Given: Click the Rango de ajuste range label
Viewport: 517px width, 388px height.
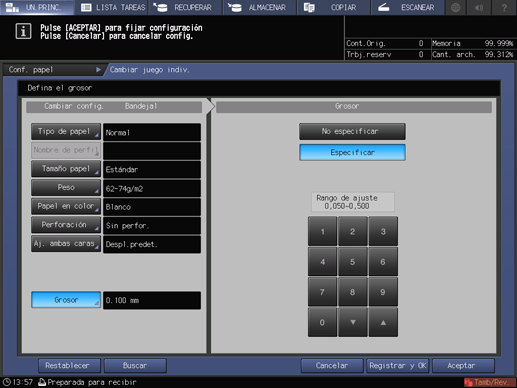Looking at the screenshot, I should coord(353,202).
